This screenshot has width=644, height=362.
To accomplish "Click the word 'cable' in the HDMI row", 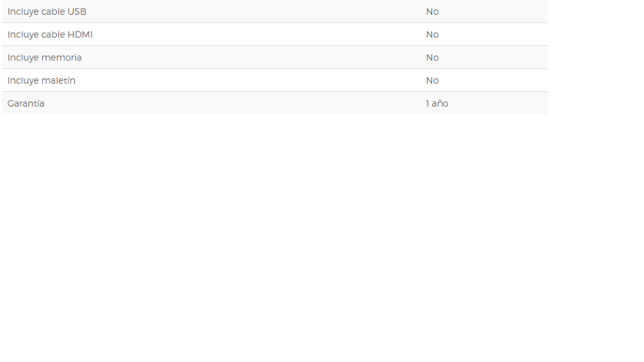I will [x=53, y=34].
